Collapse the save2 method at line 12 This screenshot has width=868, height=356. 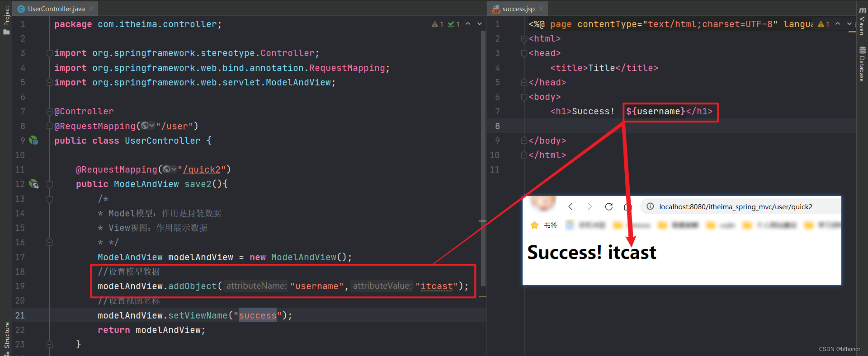(49, 184)
